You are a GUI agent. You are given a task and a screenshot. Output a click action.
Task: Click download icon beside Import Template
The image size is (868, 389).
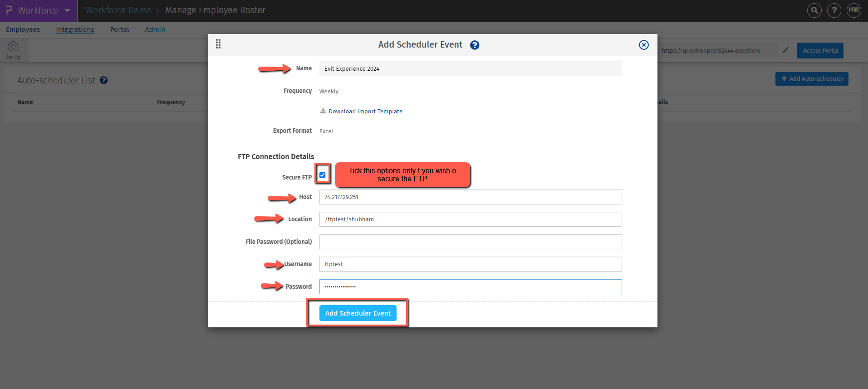323,111
